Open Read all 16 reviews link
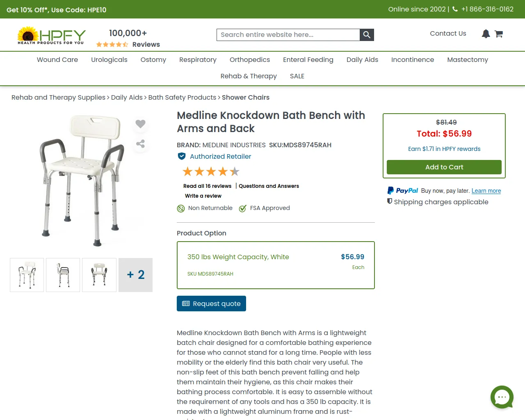Image resolution: width=525 pixels, height=420 pixels. pos(207,186)
